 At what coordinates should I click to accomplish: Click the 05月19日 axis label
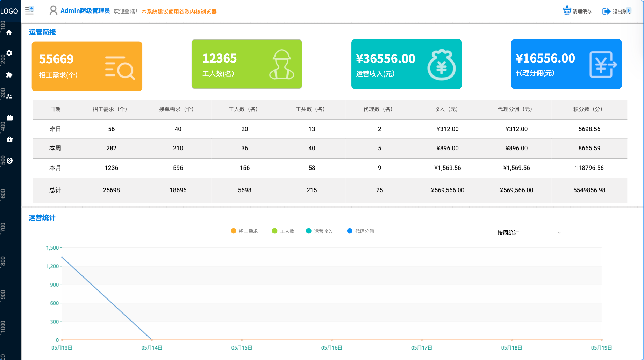[601, 348]
